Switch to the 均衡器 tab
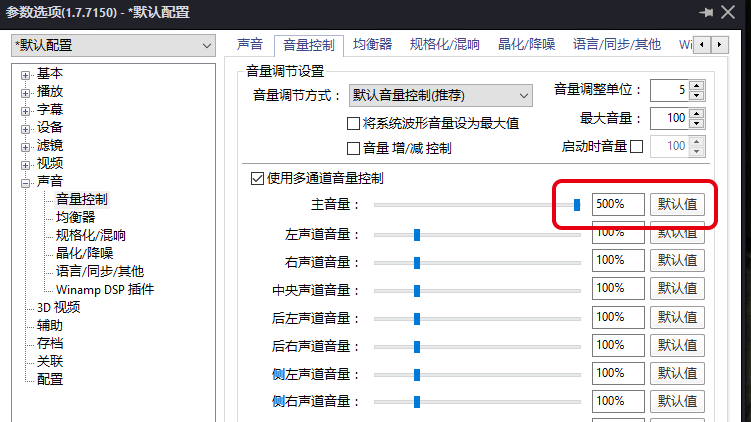 pos(372,45)
